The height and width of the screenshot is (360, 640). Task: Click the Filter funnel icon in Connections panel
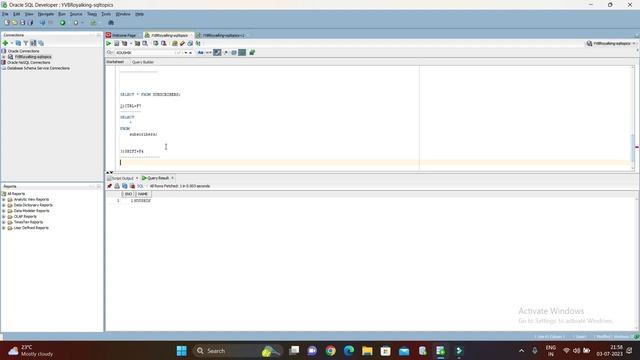pyautogui.click(x=26, y=43)
